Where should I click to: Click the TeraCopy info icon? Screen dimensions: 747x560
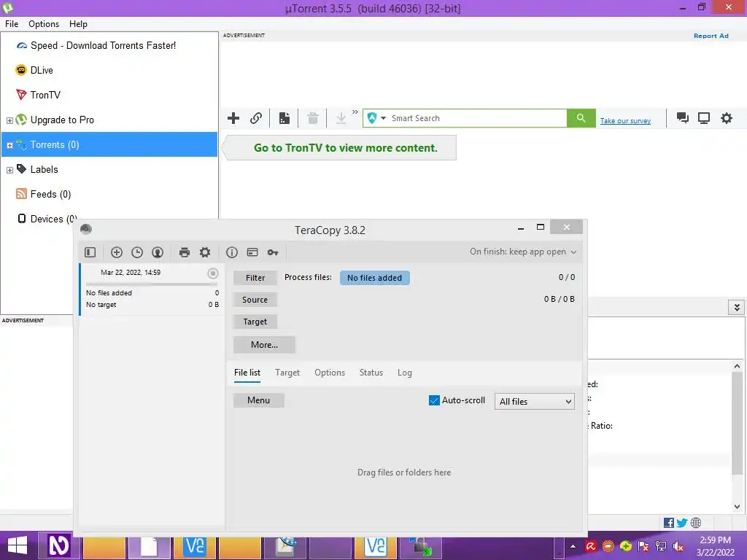point(231,252)
